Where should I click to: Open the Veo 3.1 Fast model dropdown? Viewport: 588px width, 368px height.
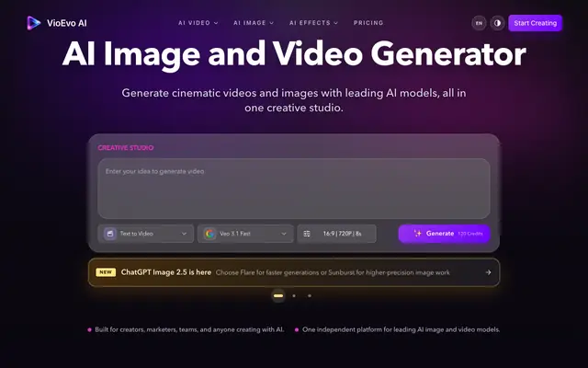pos(245,234)
